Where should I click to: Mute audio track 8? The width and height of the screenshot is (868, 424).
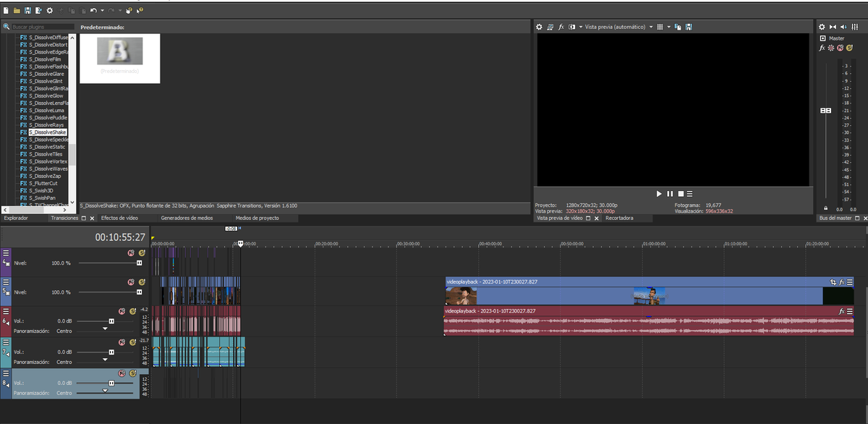pyautogui.click(x=122, y=373)
